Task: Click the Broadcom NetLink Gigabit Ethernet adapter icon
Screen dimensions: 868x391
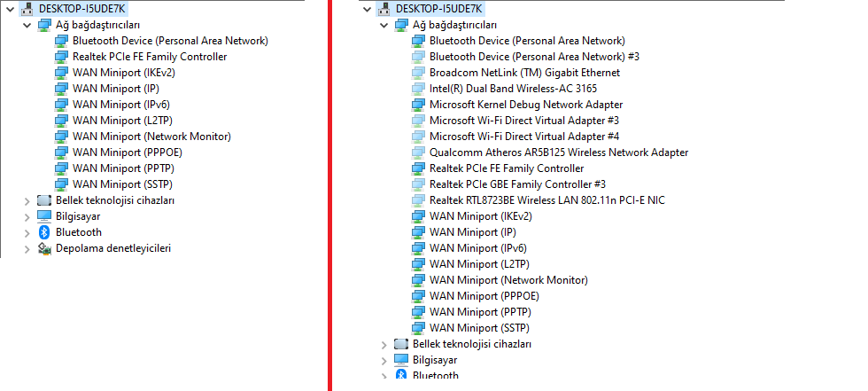Action: (x=419, y=73)
